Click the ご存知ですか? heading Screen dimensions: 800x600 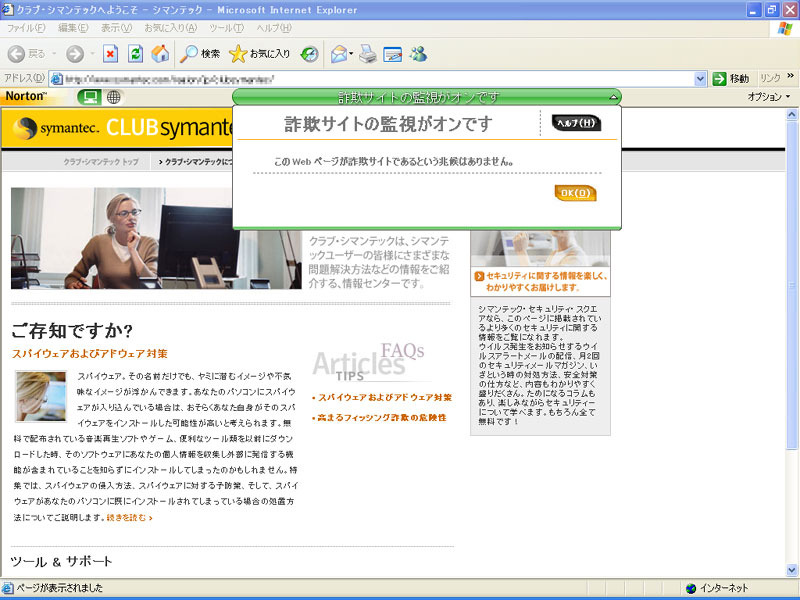(x=72, y=331)
